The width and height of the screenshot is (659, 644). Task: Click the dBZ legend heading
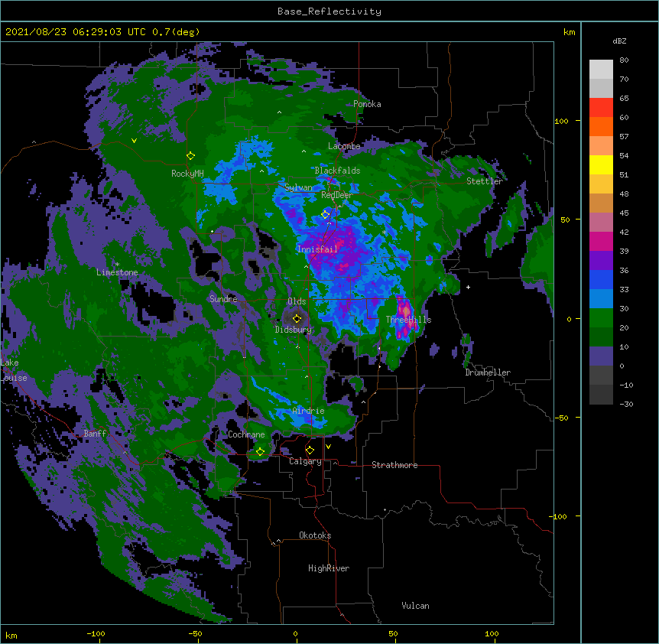[x=619, y=41]
